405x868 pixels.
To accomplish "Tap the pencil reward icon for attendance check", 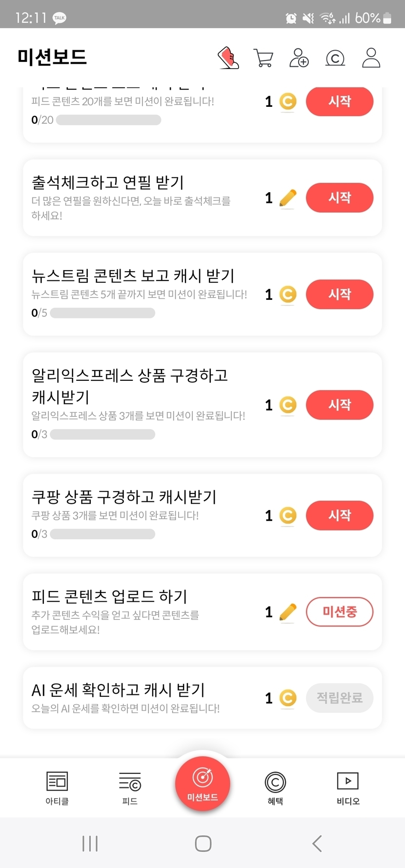I will pos(288,198).
